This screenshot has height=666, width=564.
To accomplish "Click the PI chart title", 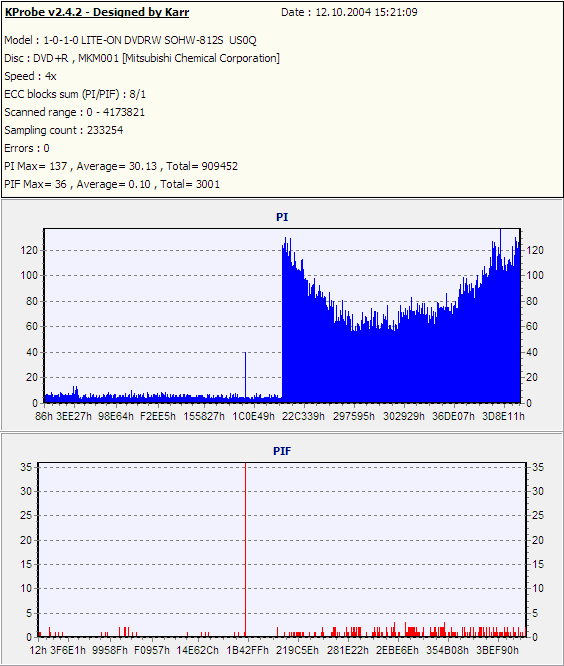I will (x=282, y=217).
